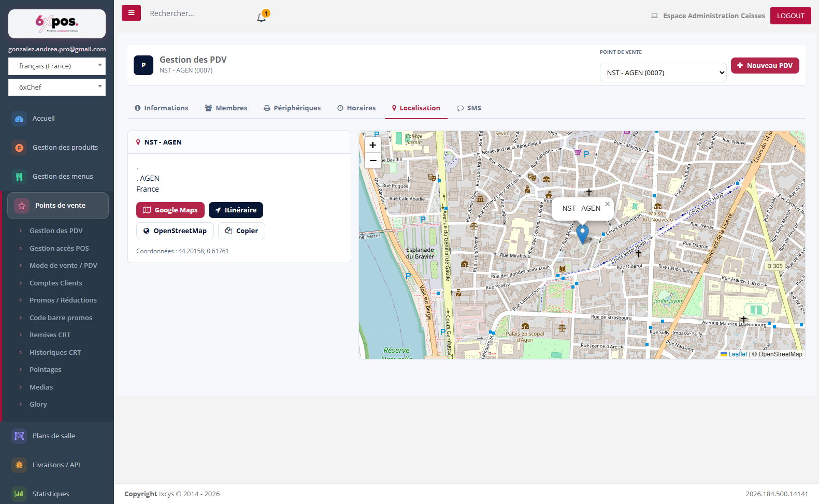
Task: Close the NST - AGEN map popup
Action: click(608, 204)
